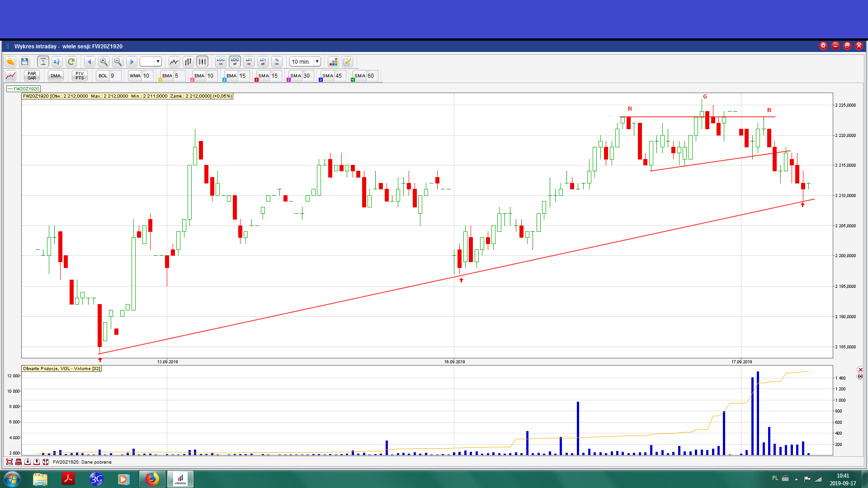The height and width of the screenshot is (488, 868).
Task: Click the red R label above chart
Action: point(630,109)
